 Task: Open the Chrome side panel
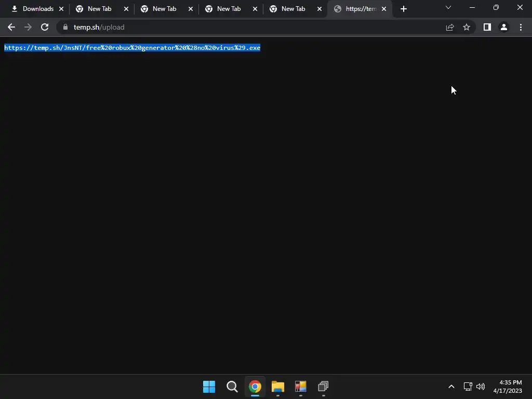click(x=487, y=27)
